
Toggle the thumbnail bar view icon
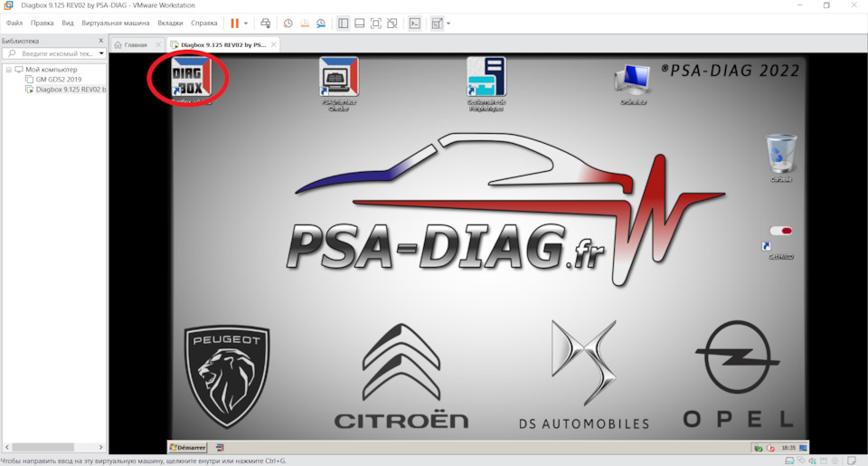click(x=359, y=24)
